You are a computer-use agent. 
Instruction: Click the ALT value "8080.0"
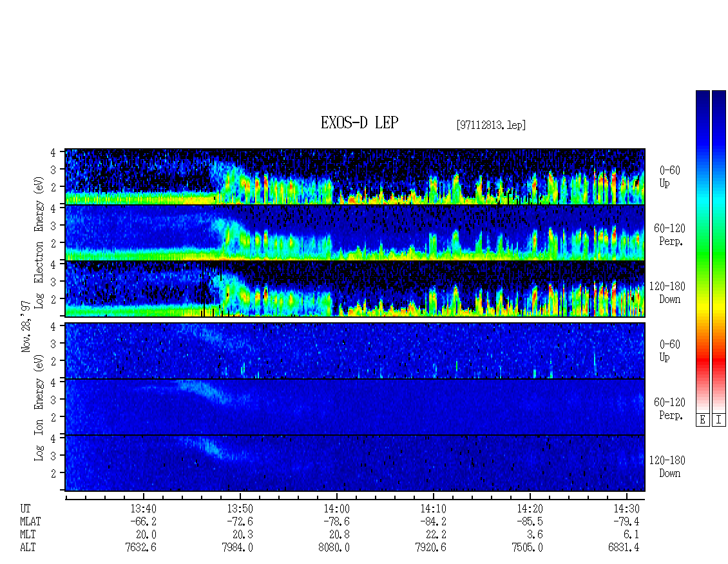[x=334, y=548]
